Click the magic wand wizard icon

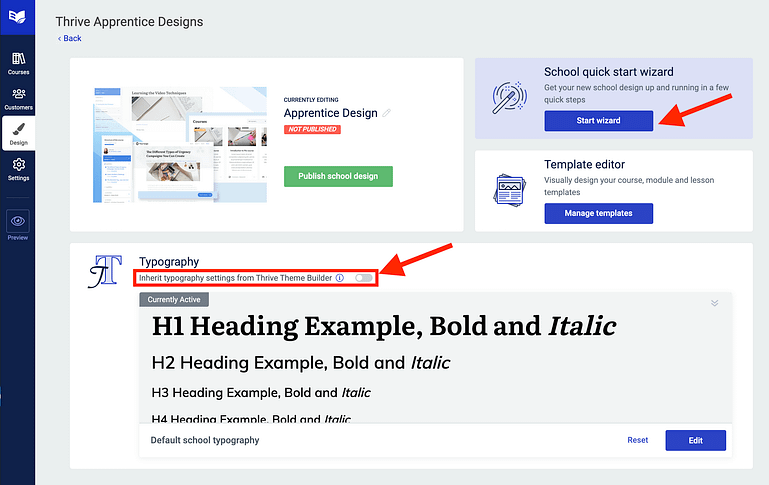pos(510,98)
